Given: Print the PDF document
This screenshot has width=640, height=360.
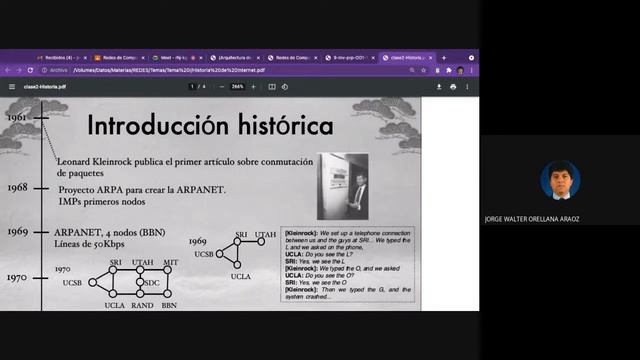Looking at the screenshot, I should coord(453,87).
